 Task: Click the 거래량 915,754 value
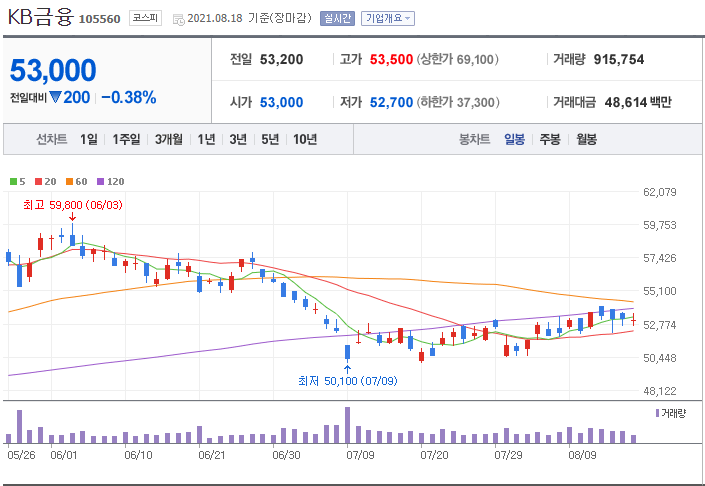tap(619, 59)
